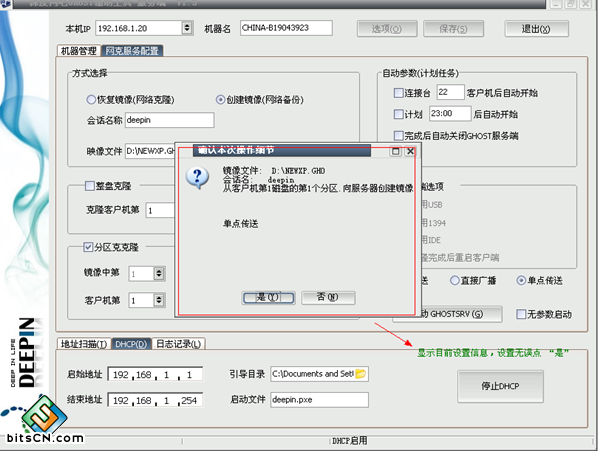
Task: Click the 起始地址 IP field
Action: (155, 374)
